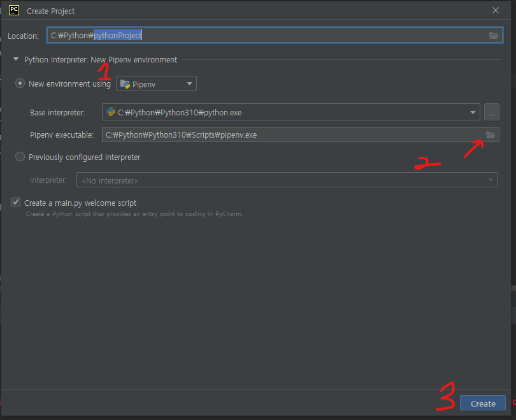
Task: Expand the Base interpreter dropdown
Action: (x=473, y=113)
